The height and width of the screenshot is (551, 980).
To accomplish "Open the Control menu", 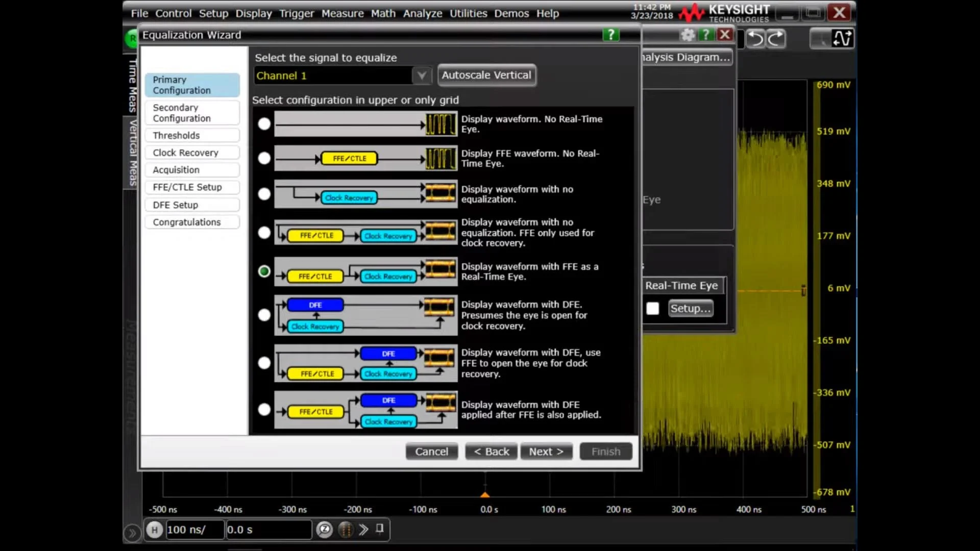I will pyautogui.click(x=174, y=14).
